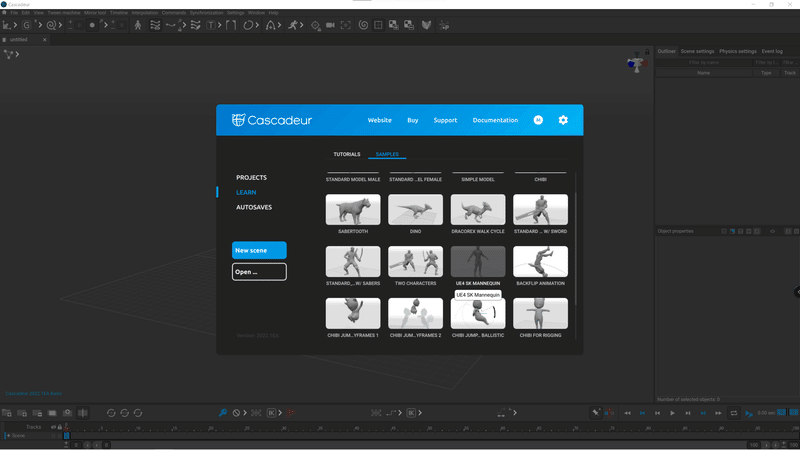
Task: Click the spiral icon in top toolbar
Action: click(363, 25)
